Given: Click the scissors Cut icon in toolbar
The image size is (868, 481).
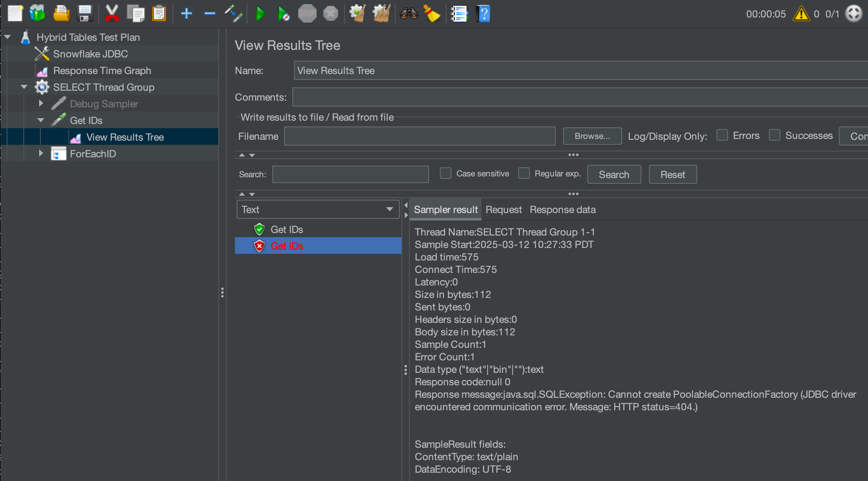Looking at the screenshot, I should click(112, 14).
